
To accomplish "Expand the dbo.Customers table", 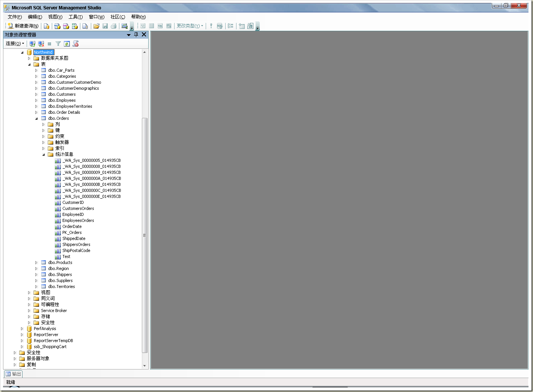I will tap(36, 94).
